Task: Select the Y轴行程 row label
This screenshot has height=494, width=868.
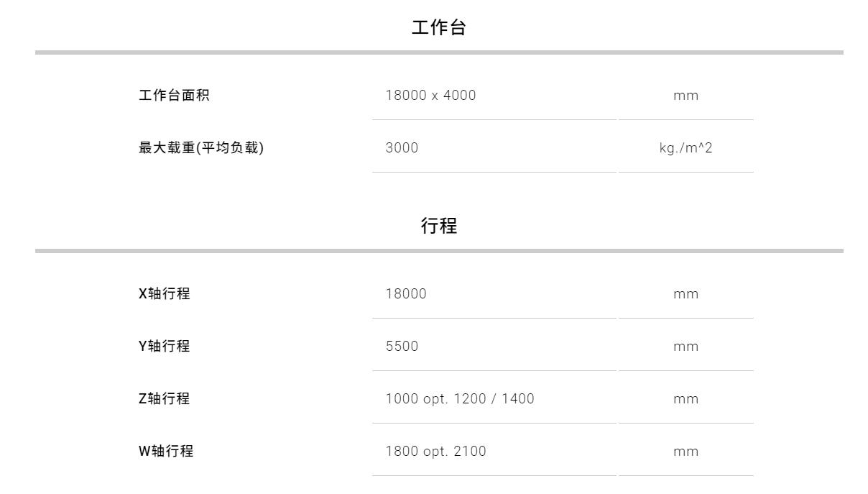Action: (165, 346)
